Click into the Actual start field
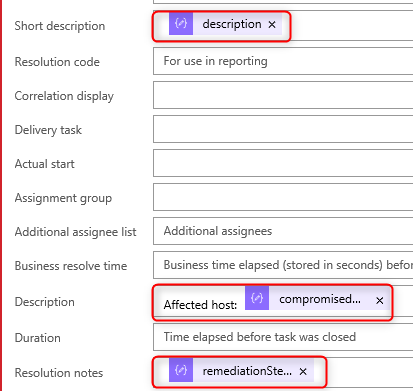The height and width of the screenshot is (391, 413). (283, 163)
